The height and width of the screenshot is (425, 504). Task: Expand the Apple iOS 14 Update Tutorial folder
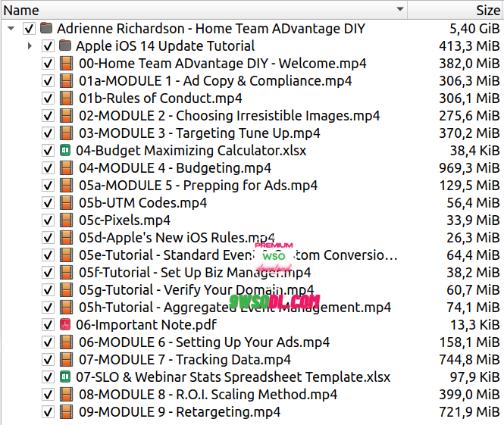click(30, 46)
